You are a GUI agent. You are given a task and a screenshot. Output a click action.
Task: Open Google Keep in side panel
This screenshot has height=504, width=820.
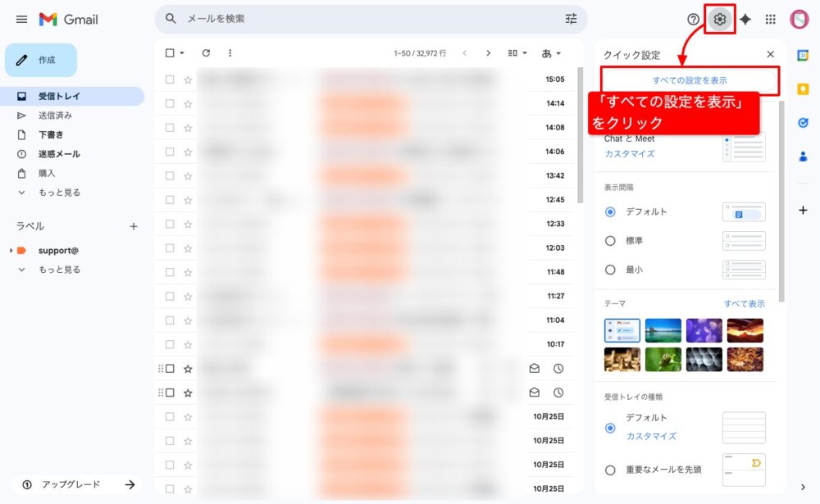(x=803, y=89)
